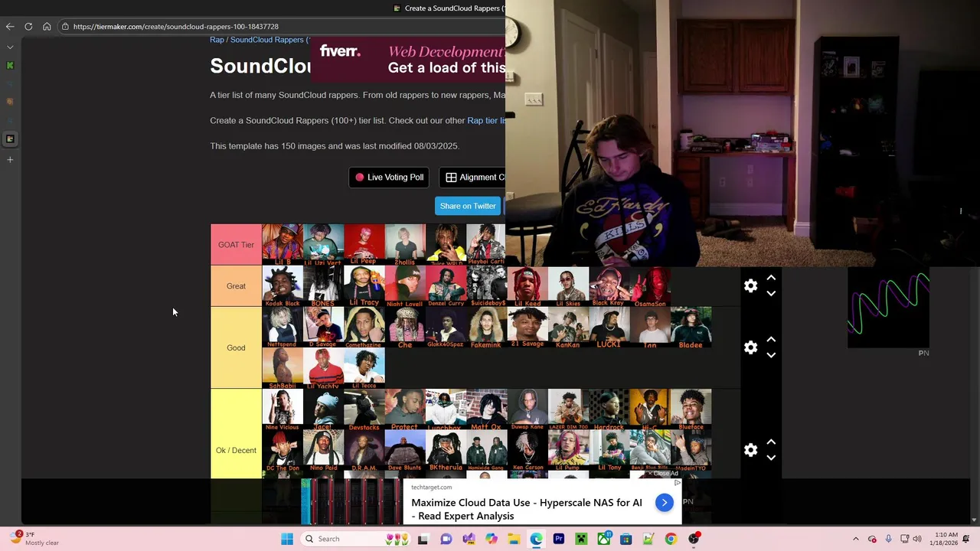Click the blue arrow on techtarget ad
This screenshot has width=980, height=551.
pyautogui.click(x=664, y=503)
